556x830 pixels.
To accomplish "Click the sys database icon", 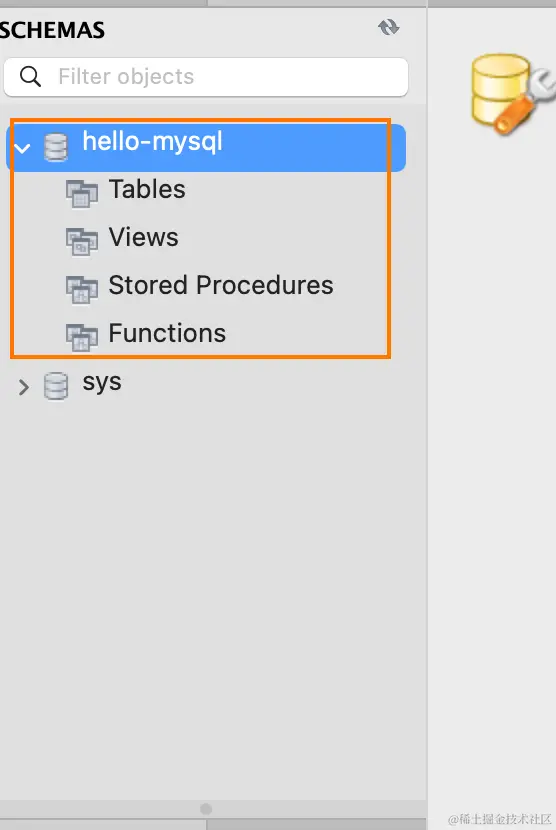I will coord(56,386).
